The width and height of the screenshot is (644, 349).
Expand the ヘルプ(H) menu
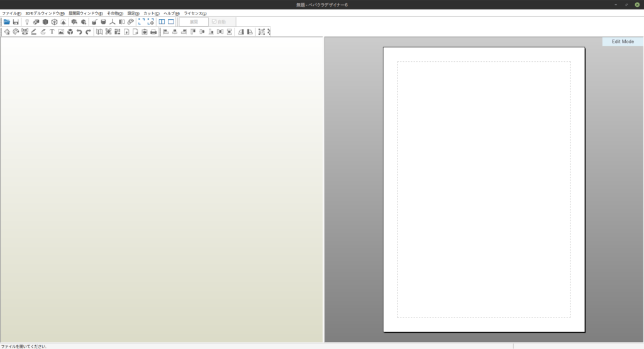coord(171,13)
